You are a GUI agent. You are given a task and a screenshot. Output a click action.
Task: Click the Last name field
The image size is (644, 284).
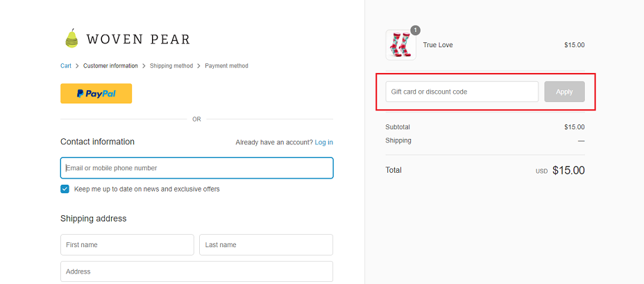[x=266, y=244]
